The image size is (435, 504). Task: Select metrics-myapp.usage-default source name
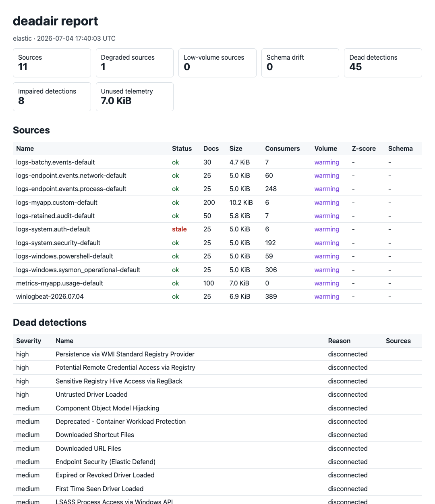tap(60, 283)
